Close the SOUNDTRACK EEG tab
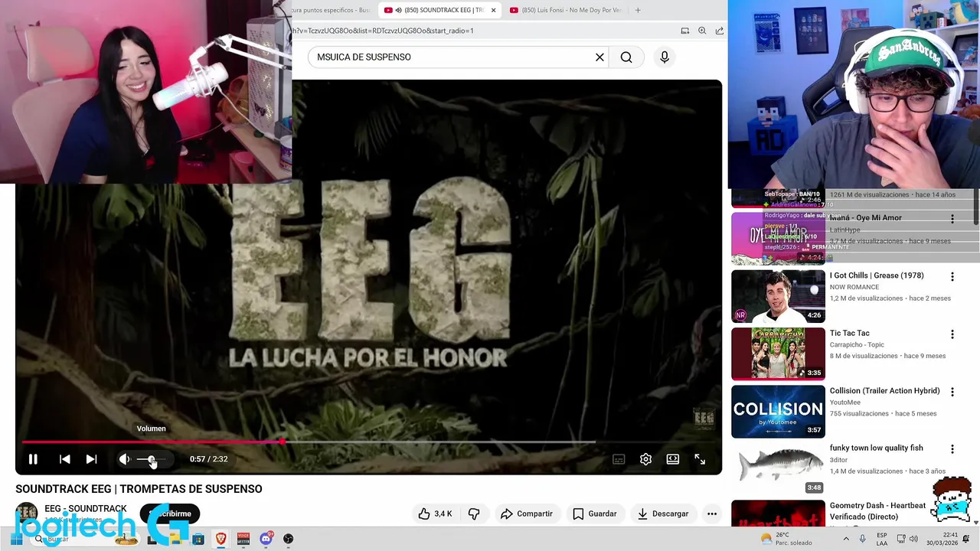 pos(493,10)
